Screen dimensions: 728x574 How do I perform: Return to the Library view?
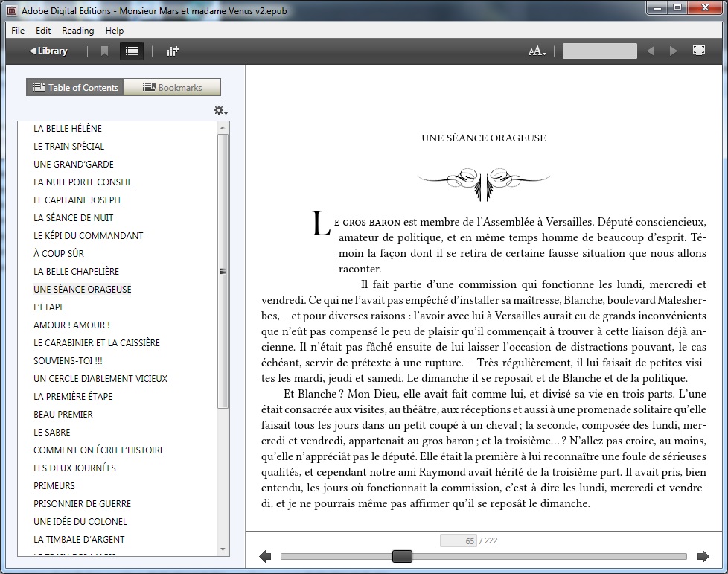pos(48,51)
